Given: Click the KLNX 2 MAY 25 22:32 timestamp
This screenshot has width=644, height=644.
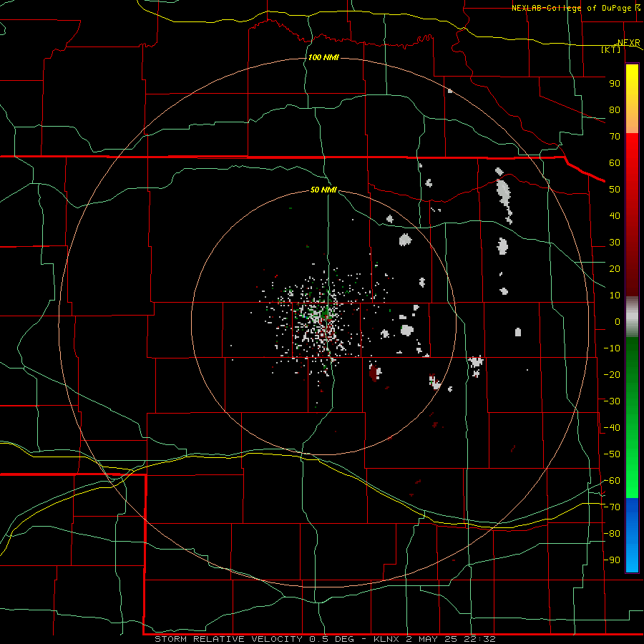Looking at the screenshot, I should click(434, 639).
